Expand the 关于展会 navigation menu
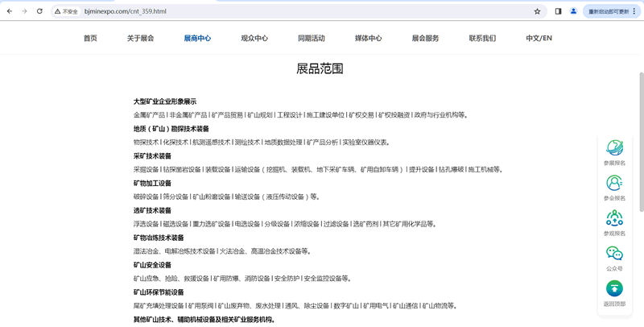The width and height of the screenshot is (644, 327). pyautogui.click(x=140, y=38)
